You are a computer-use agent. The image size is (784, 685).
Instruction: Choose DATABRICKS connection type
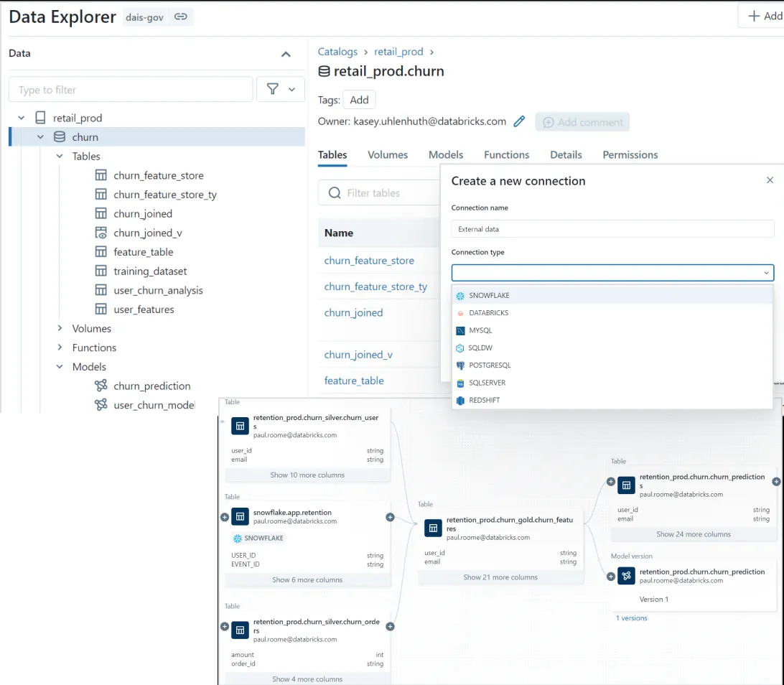[x=612, y=312]
